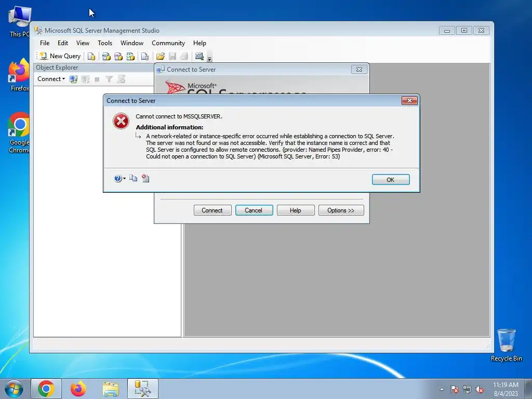Click the blue help question mark icon

point(118,179)
